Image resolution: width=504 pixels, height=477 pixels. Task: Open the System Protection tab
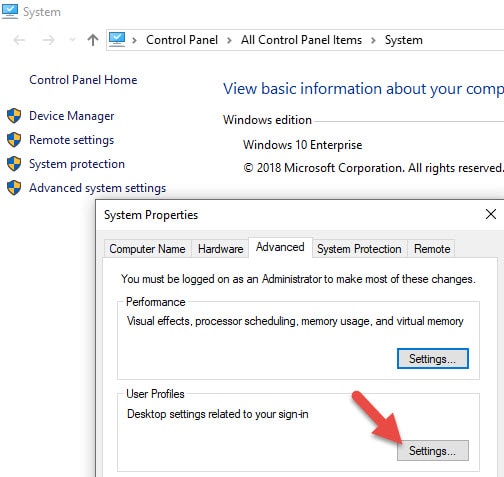coord(359,249)
